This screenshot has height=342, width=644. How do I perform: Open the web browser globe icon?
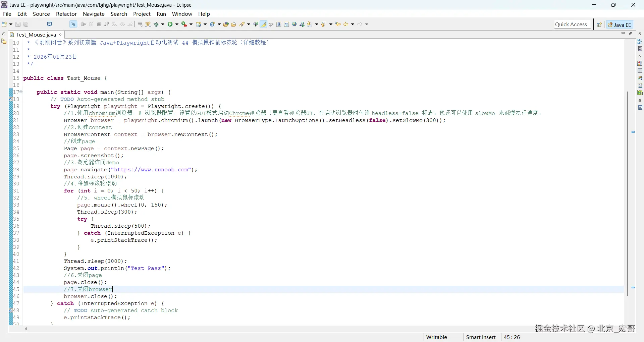294,24
